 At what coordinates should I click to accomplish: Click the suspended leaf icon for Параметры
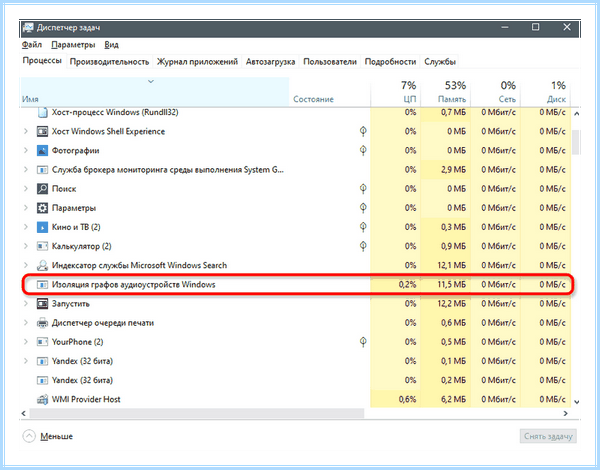363,207
